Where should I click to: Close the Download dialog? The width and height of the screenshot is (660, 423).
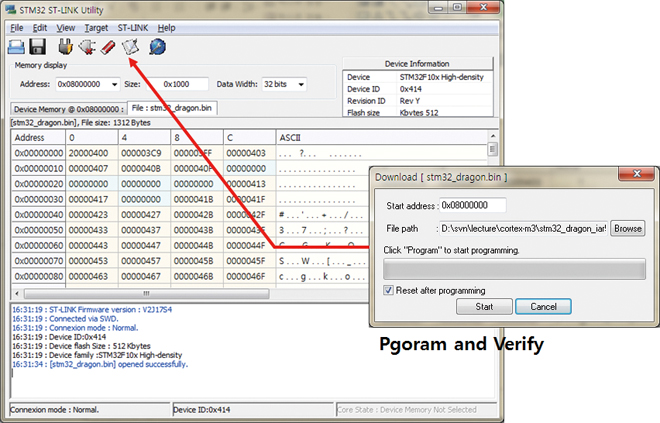(636, 173)
